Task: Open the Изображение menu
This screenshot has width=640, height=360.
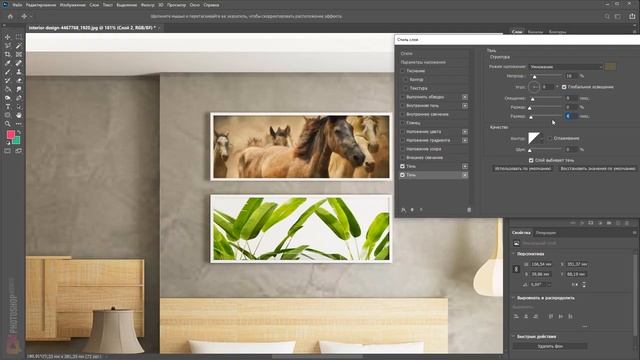Action: pos(73,5)
